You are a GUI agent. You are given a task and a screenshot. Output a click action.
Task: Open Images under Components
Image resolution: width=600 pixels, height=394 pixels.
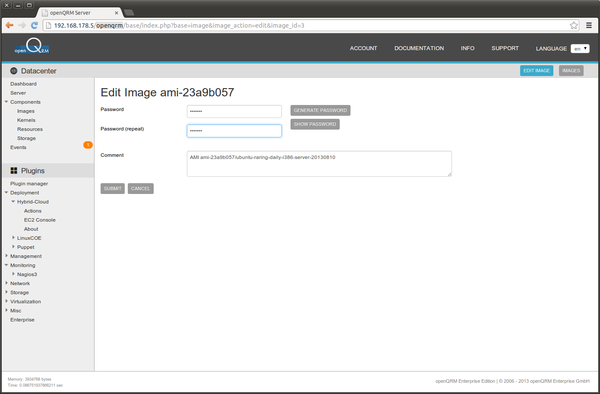pyautogui.click(x=26, y=111)
